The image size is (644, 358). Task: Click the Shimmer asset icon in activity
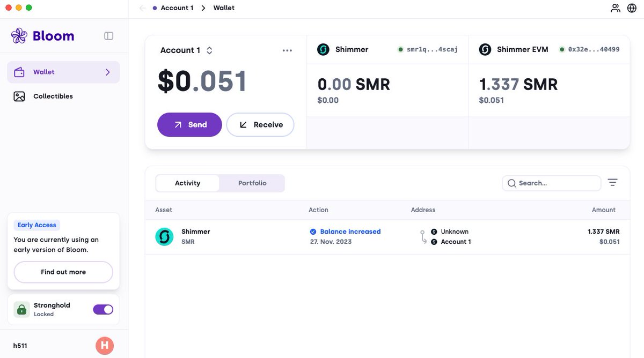(164, 237)
